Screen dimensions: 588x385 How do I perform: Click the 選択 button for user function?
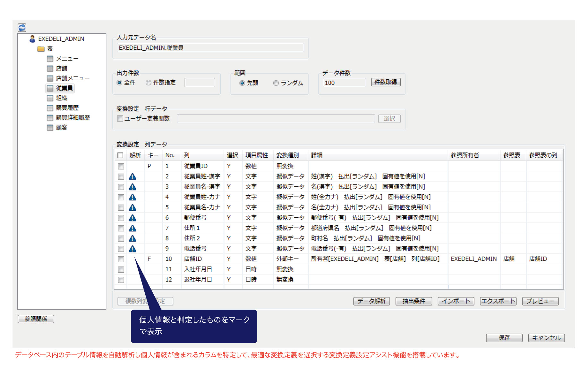tap(389, 119)
